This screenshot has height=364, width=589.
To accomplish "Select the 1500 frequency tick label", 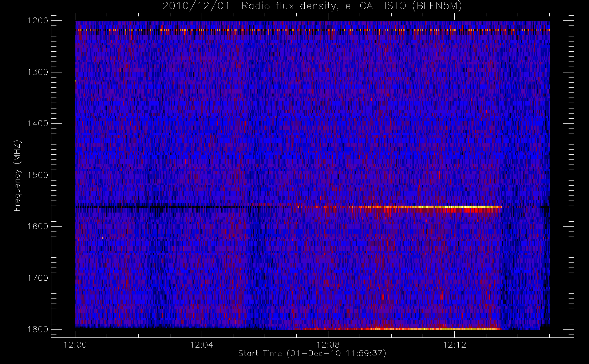I will (x=38, y=175).
